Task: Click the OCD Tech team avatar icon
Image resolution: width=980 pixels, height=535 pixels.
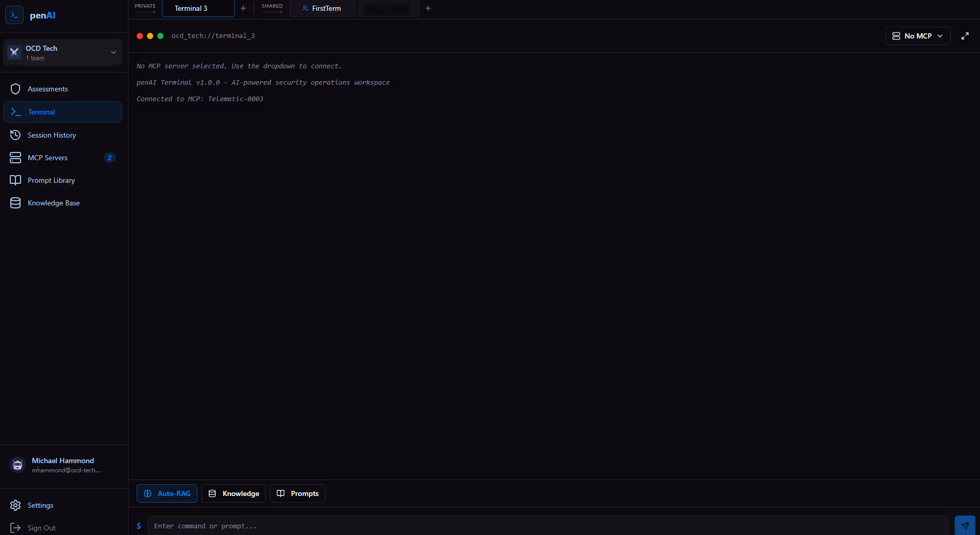Action: (x=14, y=52)
